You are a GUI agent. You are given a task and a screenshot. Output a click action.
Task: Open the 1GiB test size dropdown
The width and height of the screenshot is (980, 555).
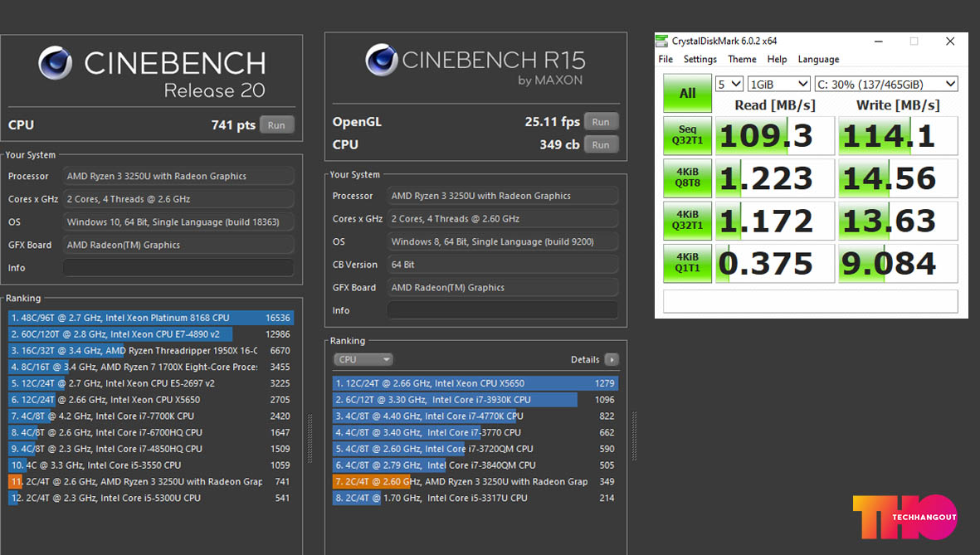point(778,84)
